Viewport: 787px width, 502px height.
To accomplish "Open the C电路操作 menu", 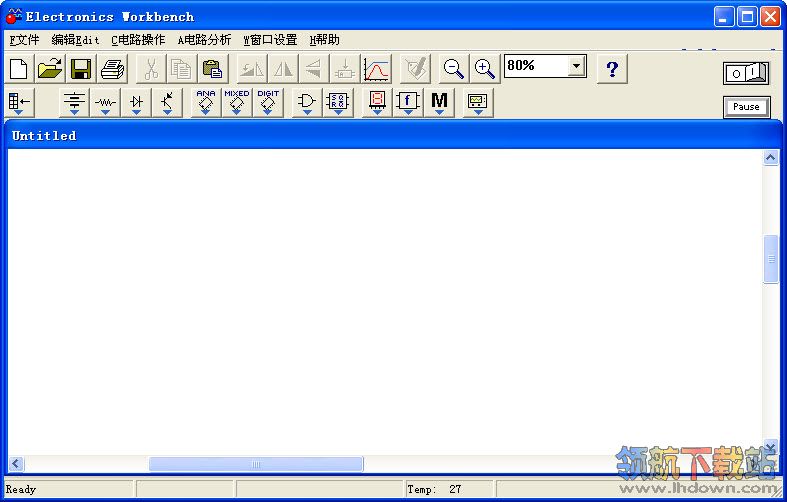I will pyautogui.click(x=138, y=40).
